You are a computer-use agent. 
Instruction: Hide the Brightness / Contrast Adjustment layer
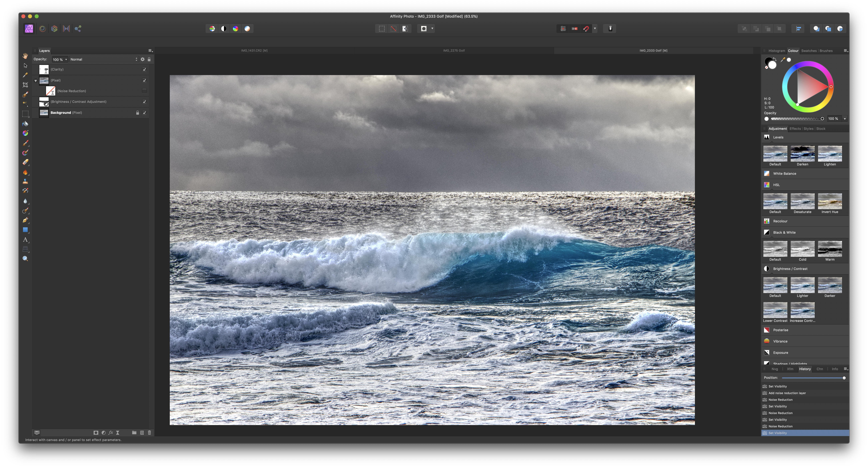tap(145, 102)
